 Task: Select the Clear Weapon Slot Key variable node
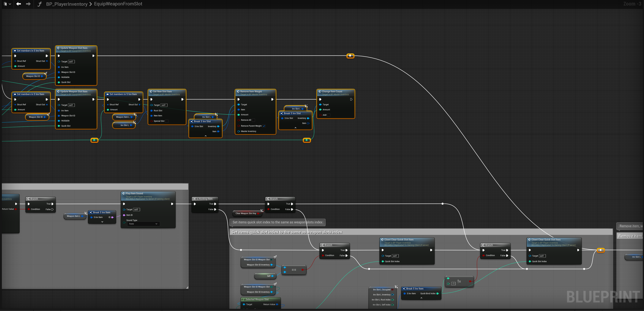coord(246,213)
